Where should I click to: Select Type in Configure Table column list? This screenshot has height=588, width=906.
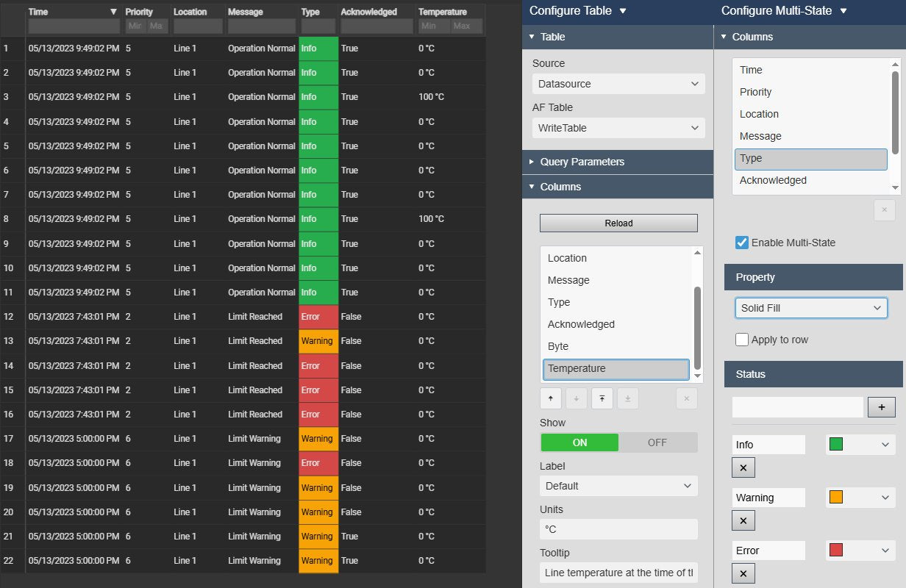coord(616,302)
